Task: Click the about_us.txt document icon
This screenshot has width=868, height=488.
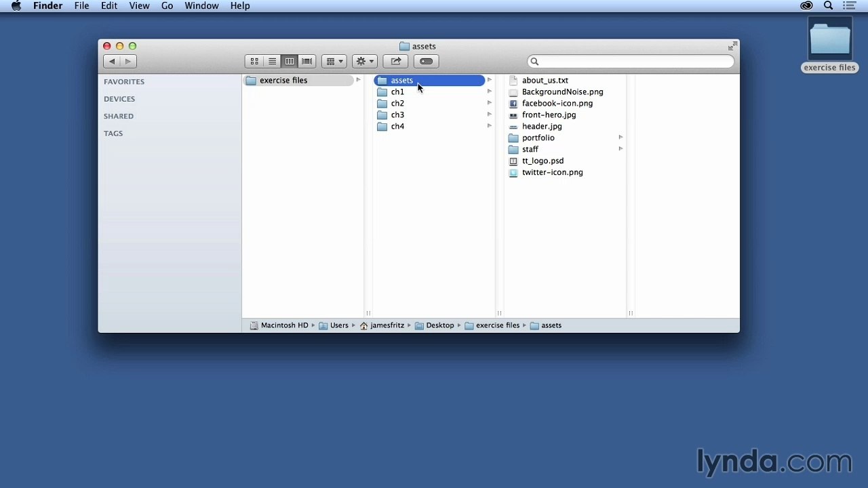Action: point(513,81)
